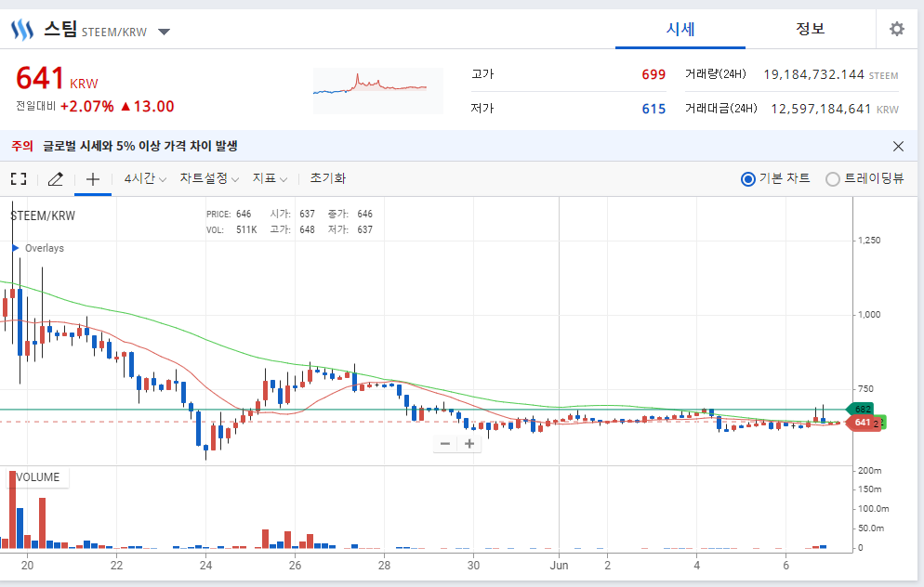Viewport: 924px width, 587px height.
Task: Click the price change amount ▲13.00
Action: 147,107
